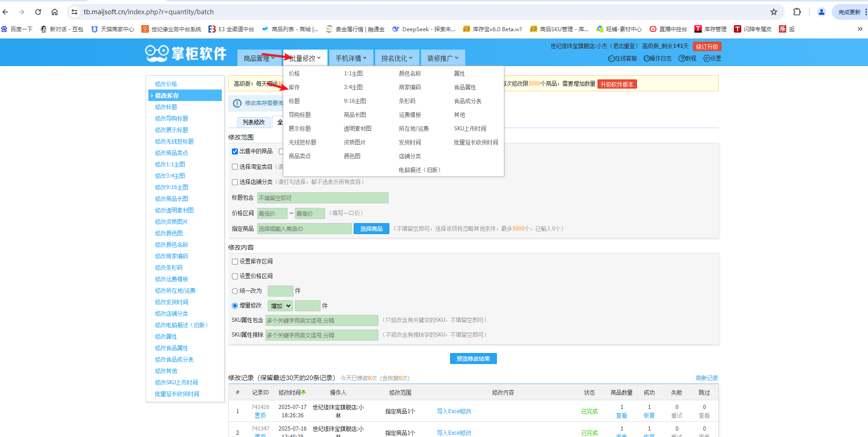Click the browser reload icon
This screenshot has height=437, width=868.
[38, 12]
